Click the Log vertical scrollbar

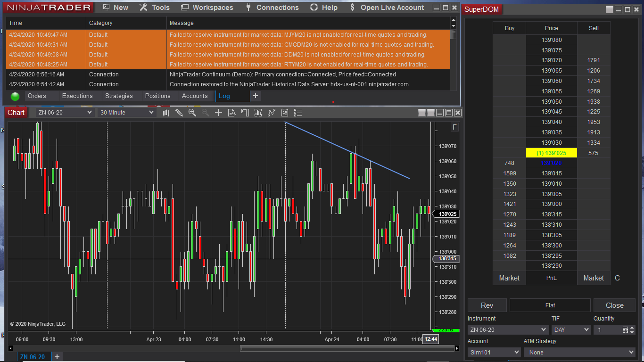(454, 34)
